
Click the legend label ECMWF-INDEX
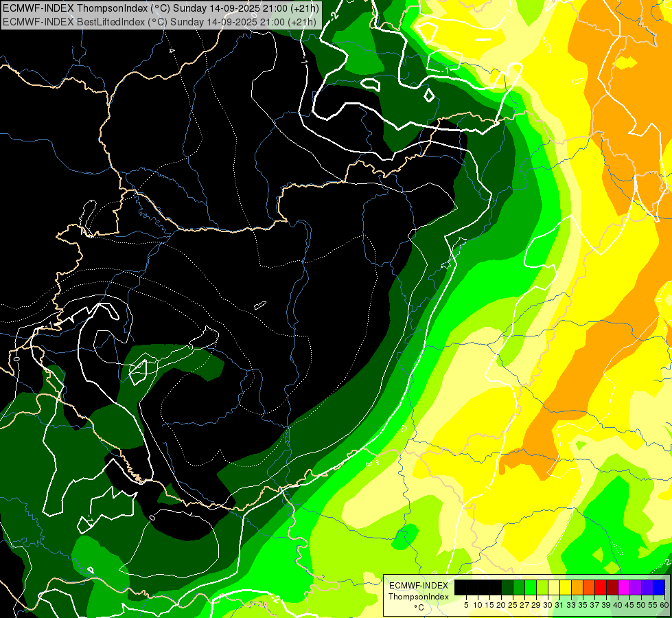pyautogui.click(x=419, y=586)
